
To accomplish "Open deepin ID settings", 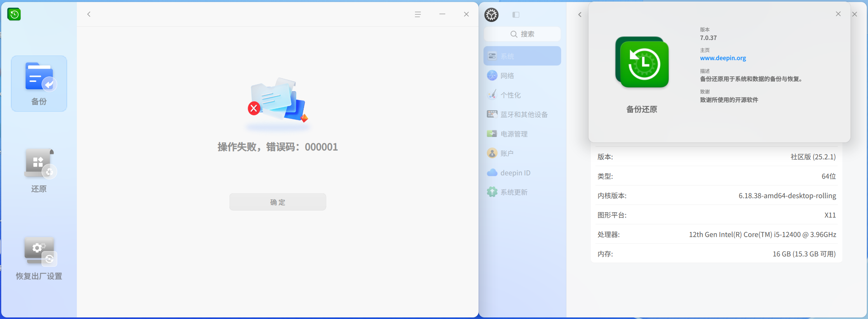I will 522,172.
